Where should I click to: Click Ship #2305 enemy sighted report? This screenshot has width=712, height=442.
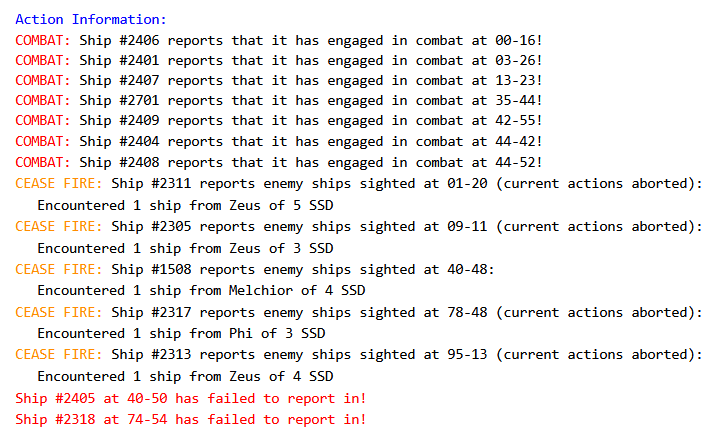(x=358, y=227)
